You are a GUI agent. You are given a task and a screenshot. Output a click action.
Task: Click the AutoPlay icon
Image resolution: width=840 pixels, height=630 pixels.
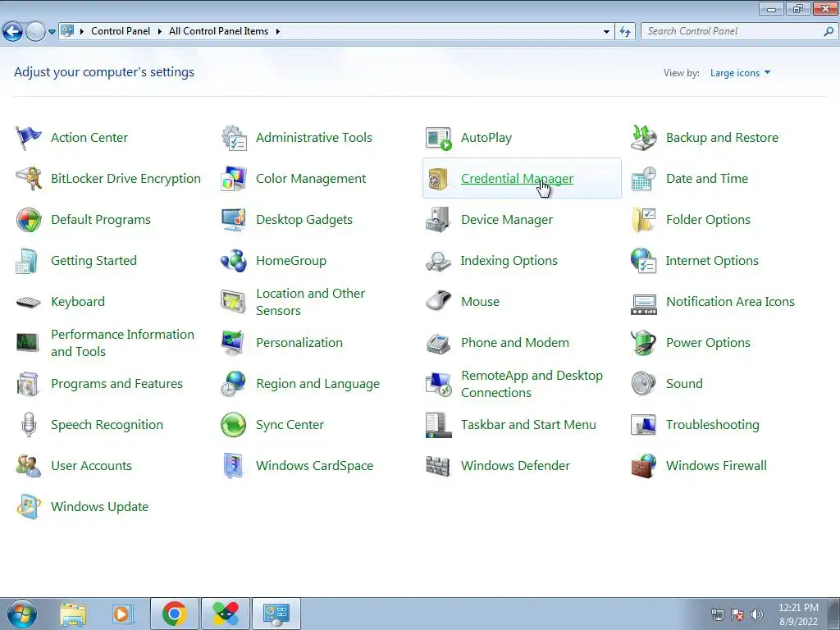click(439, 138)
